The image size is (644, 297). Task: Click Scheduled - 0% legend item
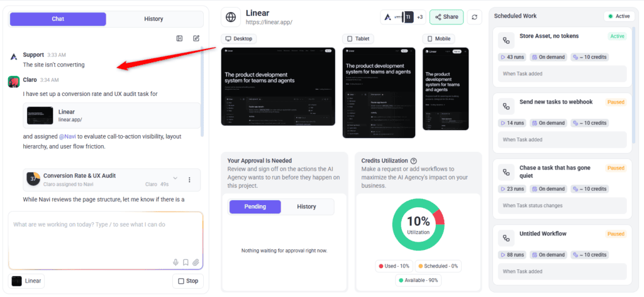click(438, 266)
